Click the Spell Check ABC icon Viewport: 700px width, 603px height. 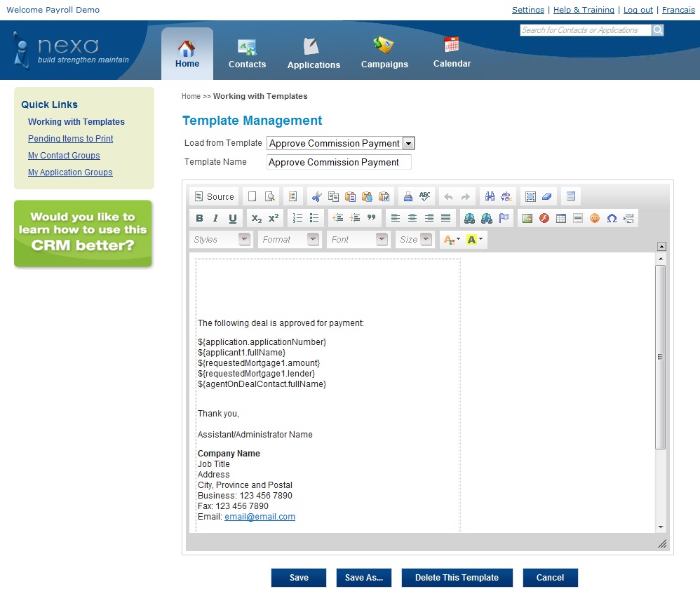click(x=424, y=196)
